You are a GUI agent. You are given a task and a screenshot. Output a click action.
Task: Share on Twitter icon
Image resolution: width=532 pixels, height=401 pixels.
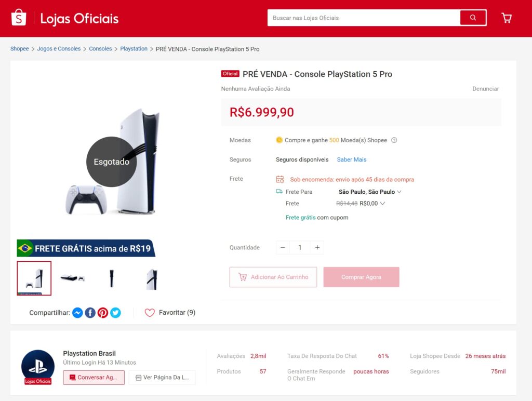click(115, 313)
